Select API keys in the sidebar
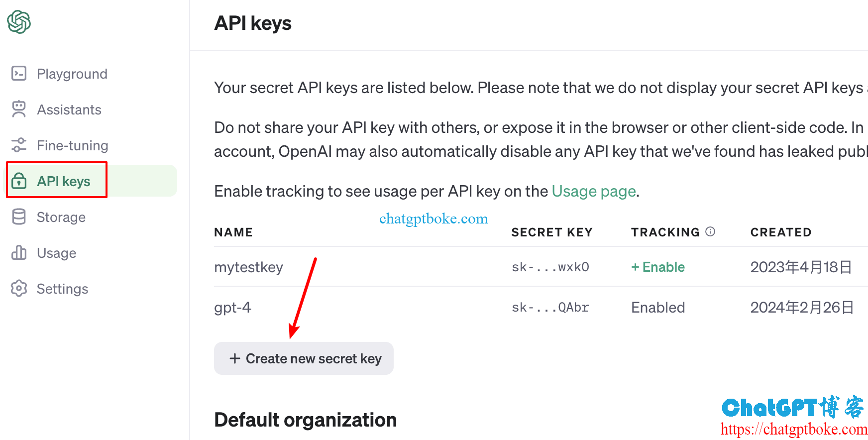Image resolution: width=868 pixels, height=440 pixels. click(x=63, y=181)
